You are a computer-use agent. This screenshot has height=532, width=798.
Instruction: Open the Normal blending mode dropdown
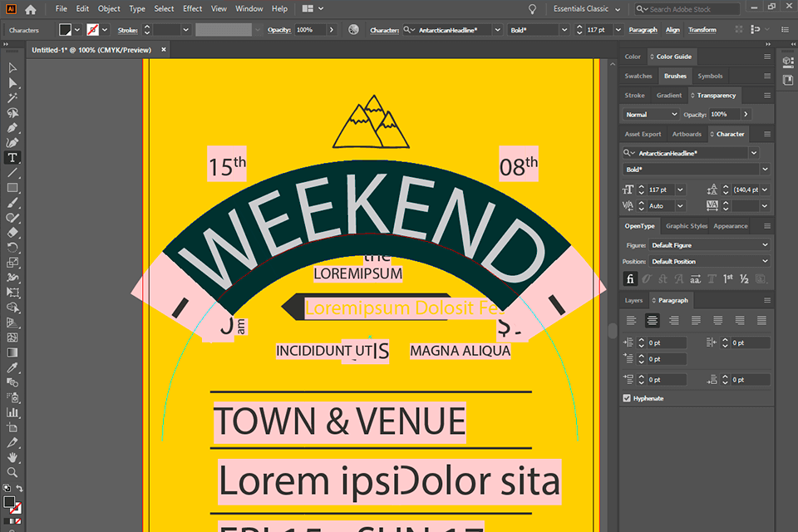tap(651, 115)
